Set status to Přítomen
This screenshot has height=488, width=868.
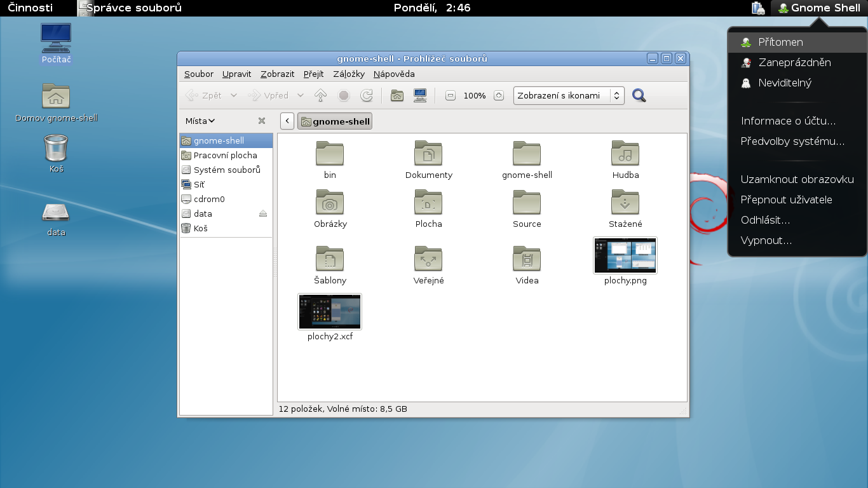(x=797, y=42)
